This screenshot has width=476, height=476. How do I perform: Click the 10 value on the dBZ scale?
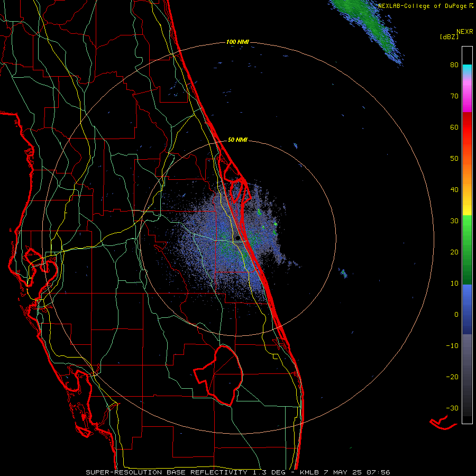click(x=454, y=283)
